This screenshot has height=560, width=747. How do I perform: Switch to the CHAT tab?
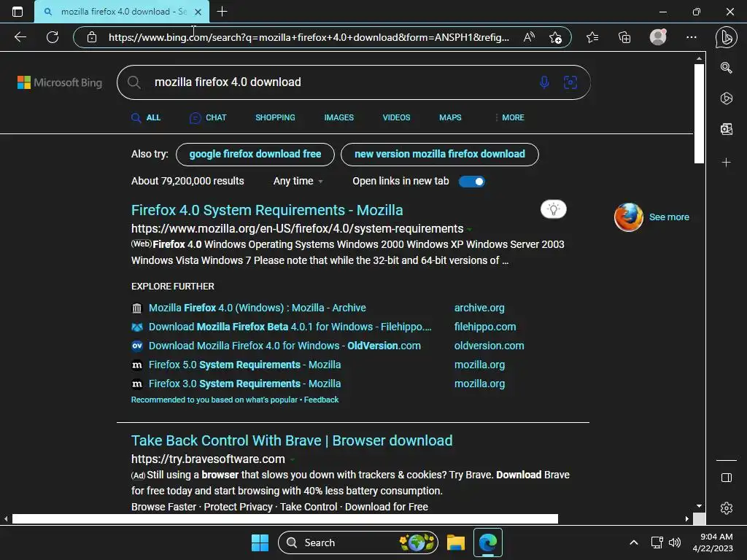click(208, 117)
